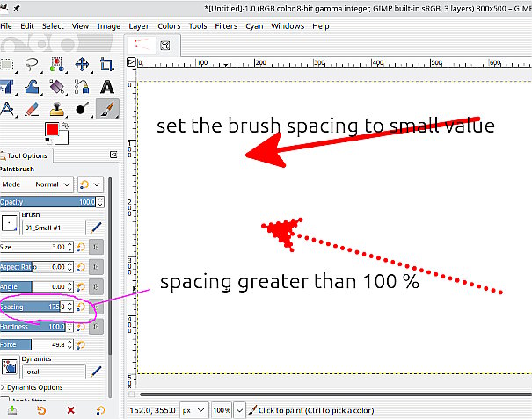The height and width of the screenshot is (419, 532).
Task: Toggle the Angle link button
Action: pos(96,286)
